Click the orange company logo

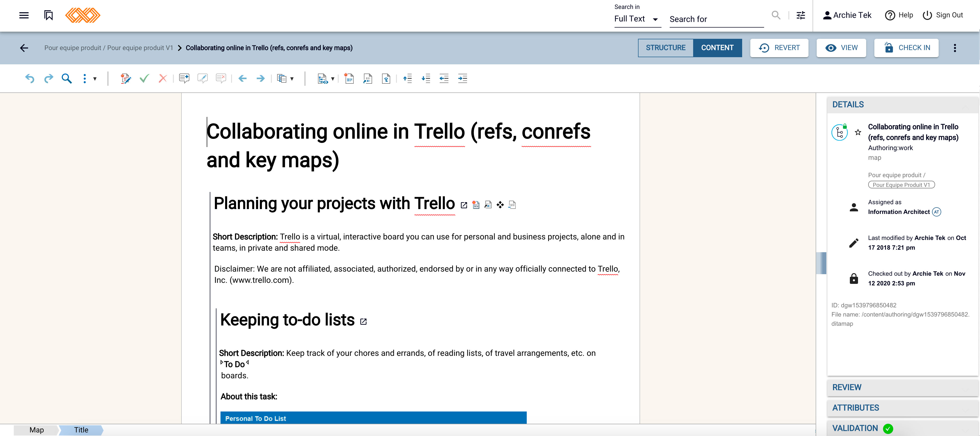(82, 15)
